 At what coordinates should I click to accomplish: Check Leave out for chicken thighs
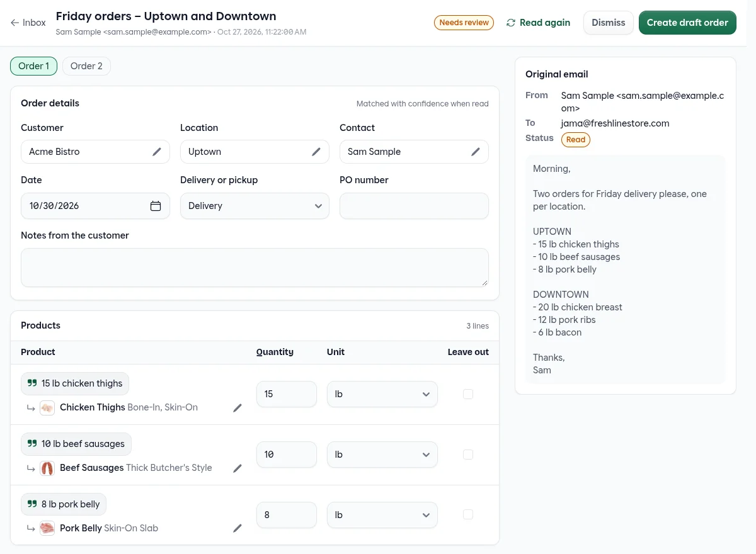pyautogui.click(x=468, y=394)
